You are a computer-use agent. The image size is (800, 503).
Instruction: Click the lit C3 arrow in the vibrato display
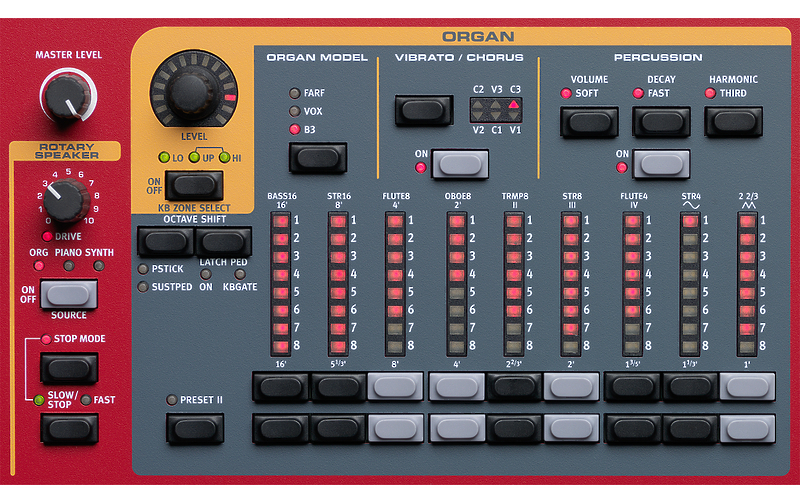[514, 105]
